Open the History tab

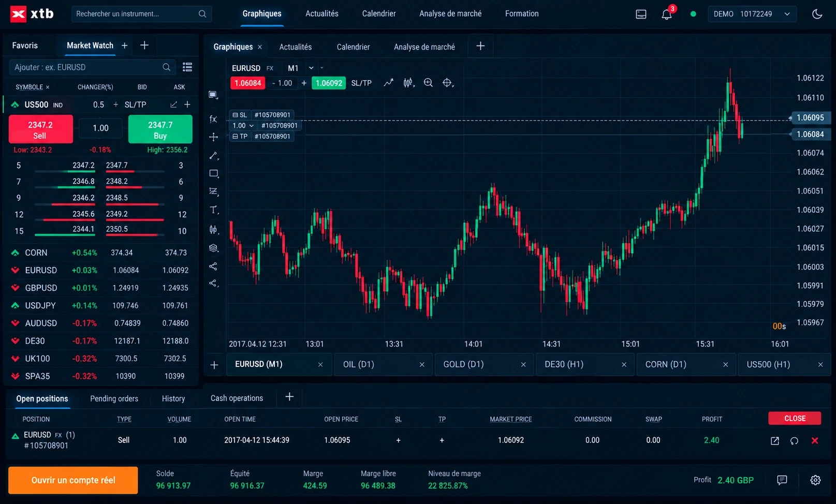(173, 398)
